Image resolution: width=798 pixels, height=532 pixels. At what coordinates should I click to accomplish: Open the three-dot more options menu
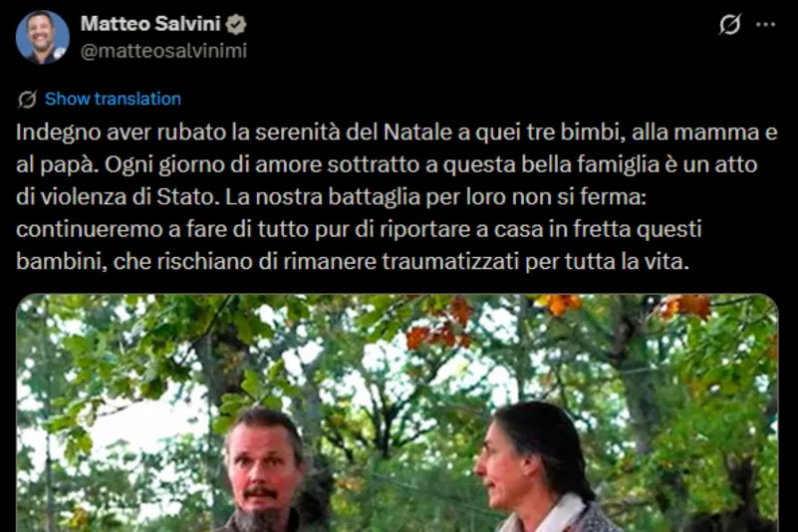point(765,25)
